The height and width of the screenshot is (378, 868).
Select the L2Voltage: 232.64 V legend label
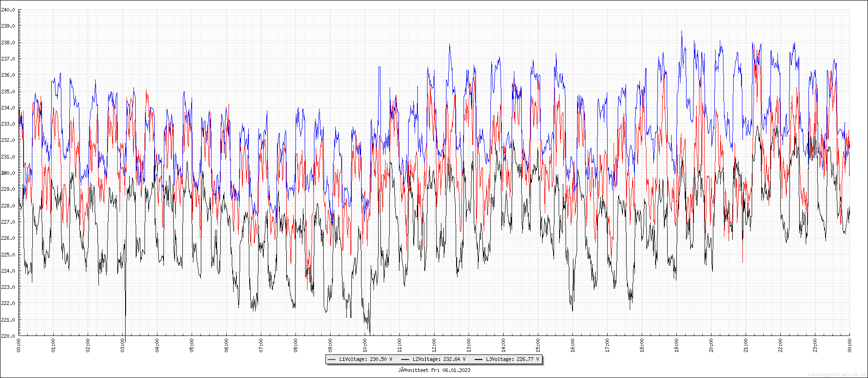click(x=439, y=359)
